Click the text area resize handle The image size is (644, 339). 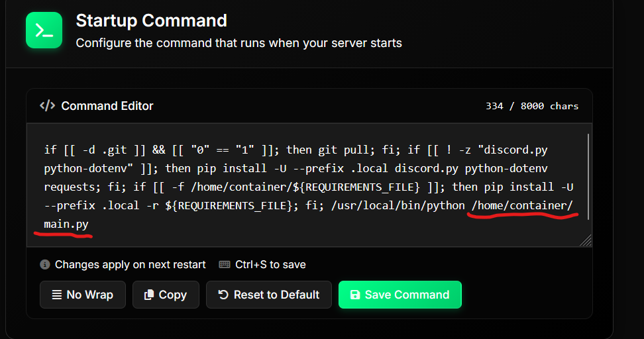click(x=586, y=241)
